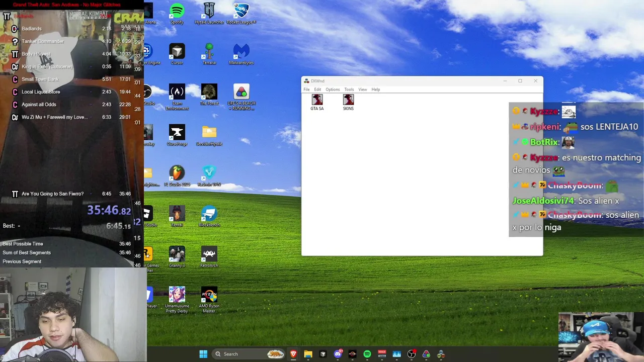Switch to OBS Studio in taskbar
The height and width of the screenshot is (362, 644).
click(412, 354)
